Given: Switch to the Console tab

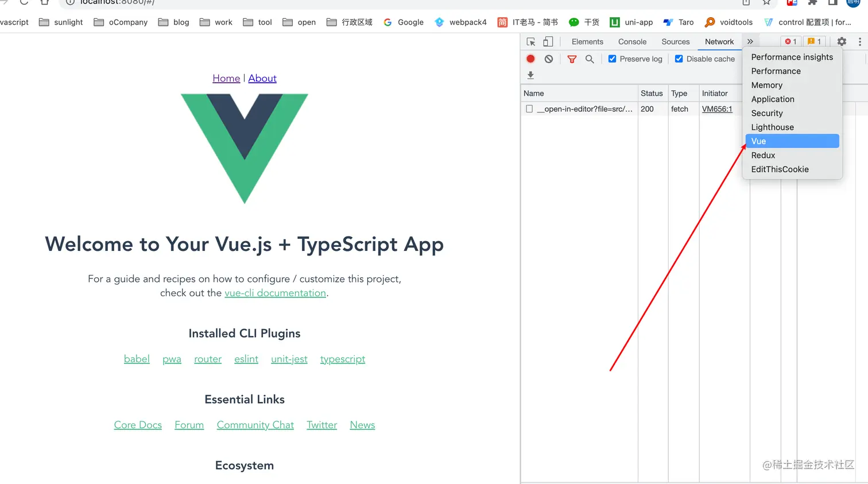Looking at the screenshot, I should point(632,41).
